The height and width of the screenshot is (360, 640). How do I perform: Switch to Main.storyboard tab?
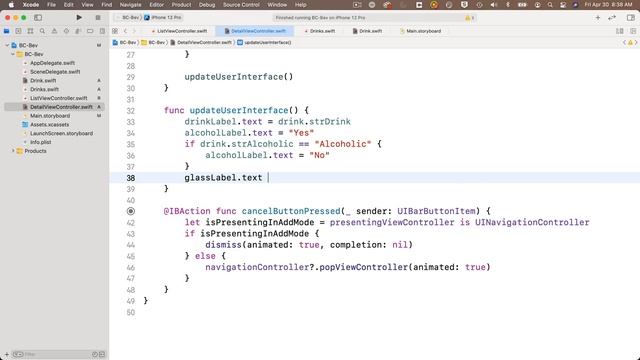[420, 31]
